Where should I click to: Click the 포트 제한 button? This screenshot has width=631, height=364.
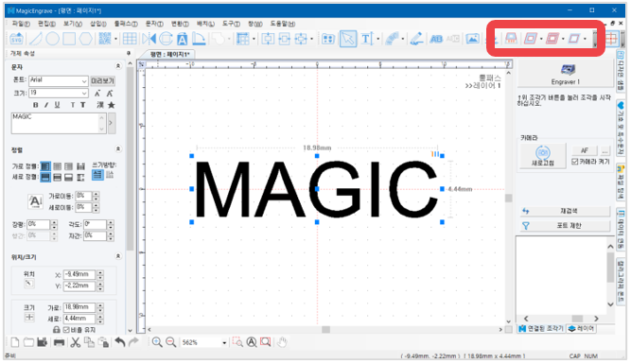(x=566, y=226)
